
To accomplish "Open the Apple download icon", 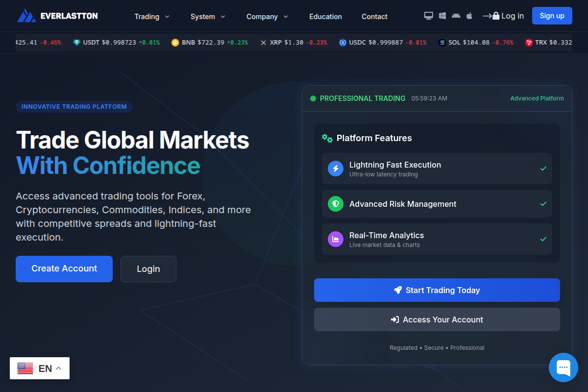I will pos(469,16).
